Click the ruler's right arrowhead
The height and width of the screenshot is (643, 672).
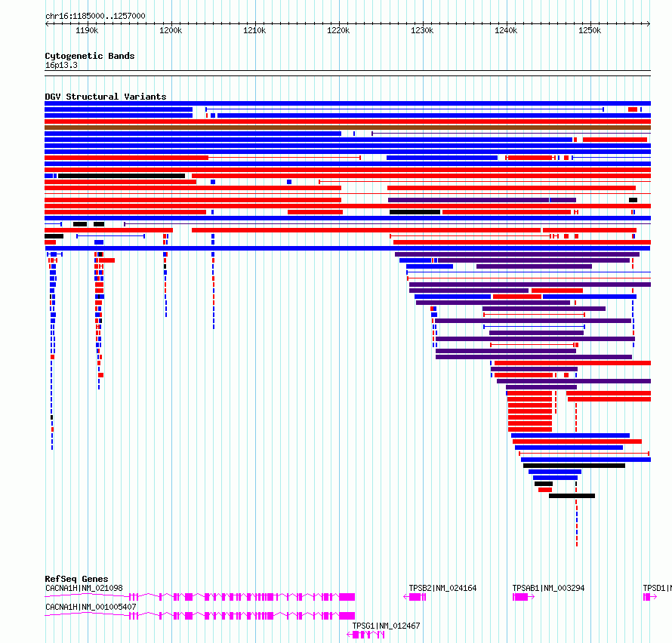pyautogui.click(x=649, y=24)
